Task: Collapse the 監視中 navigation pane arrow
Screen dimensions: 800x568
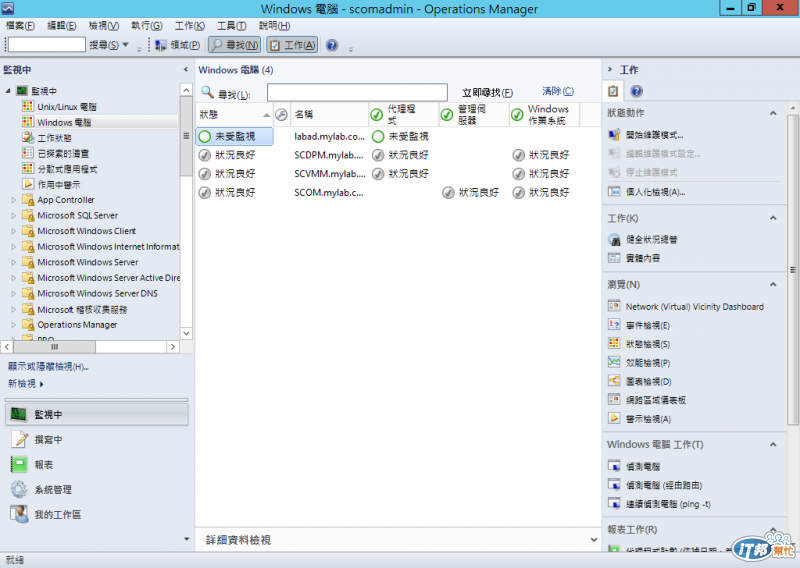Action: click(186, 69)
